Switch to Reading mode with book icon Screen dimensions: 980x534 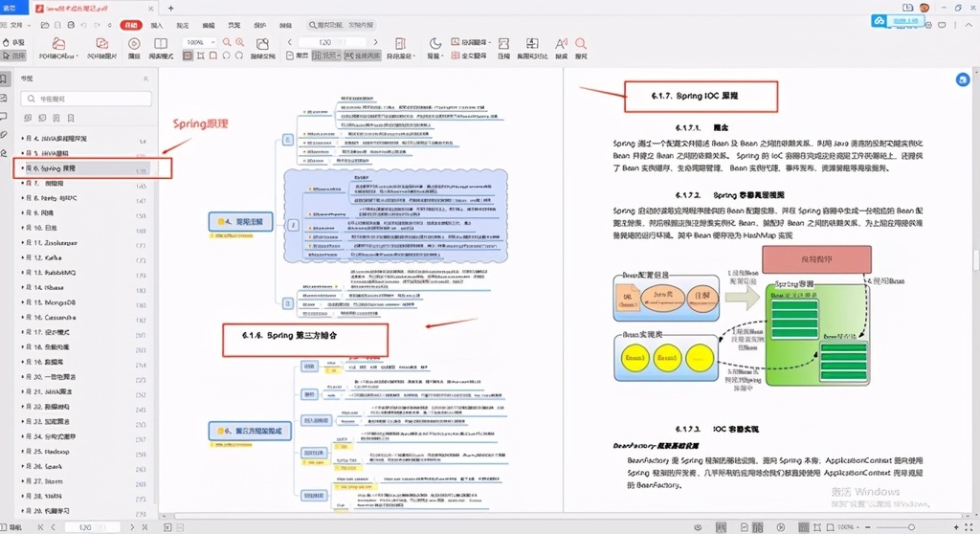point(161,48)
